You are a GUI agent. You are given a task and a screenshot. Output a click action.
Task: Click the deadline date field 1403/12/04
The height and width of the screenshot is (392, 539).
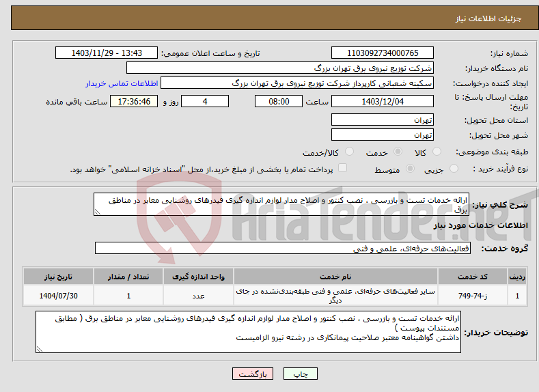tap(383, 101)
